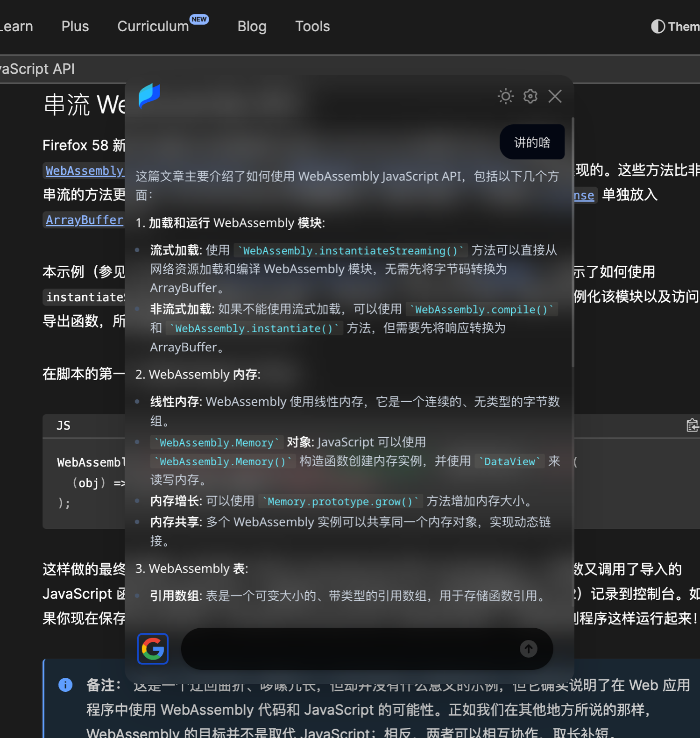Click the blue leaf logo in chat panel
The height and width of the screenshot is (738, 700).
click(149, 96)
